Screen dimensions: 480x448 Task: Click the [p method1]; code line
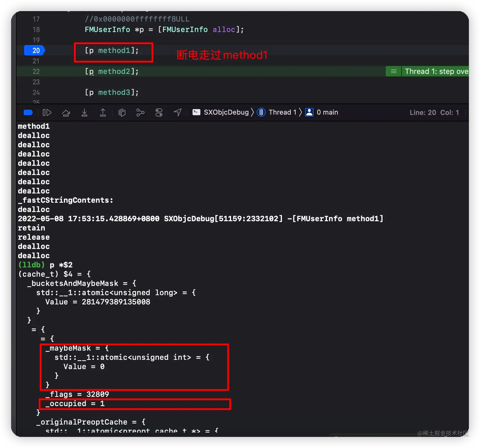[112, 50]
